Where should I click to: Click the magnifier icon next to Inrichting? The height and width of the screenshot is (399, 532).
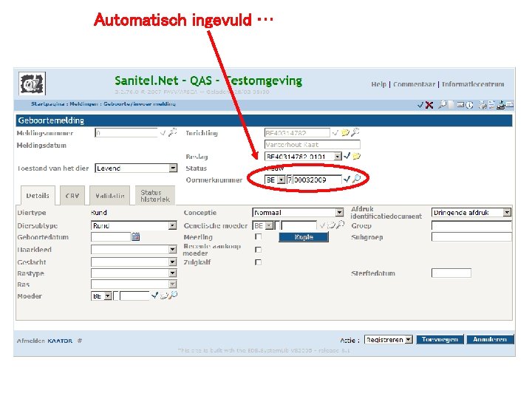(x=355, y=132)
